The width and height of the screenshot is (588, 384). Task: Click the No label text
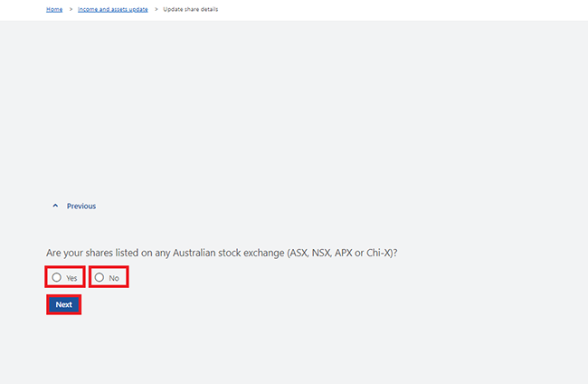[x=114, y=278]
